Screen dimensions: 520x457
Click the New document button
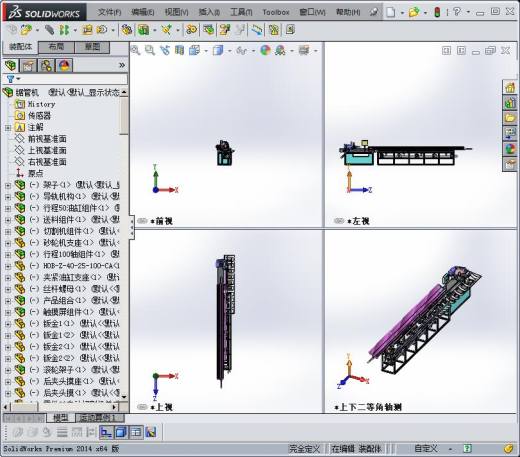[391, 12]
